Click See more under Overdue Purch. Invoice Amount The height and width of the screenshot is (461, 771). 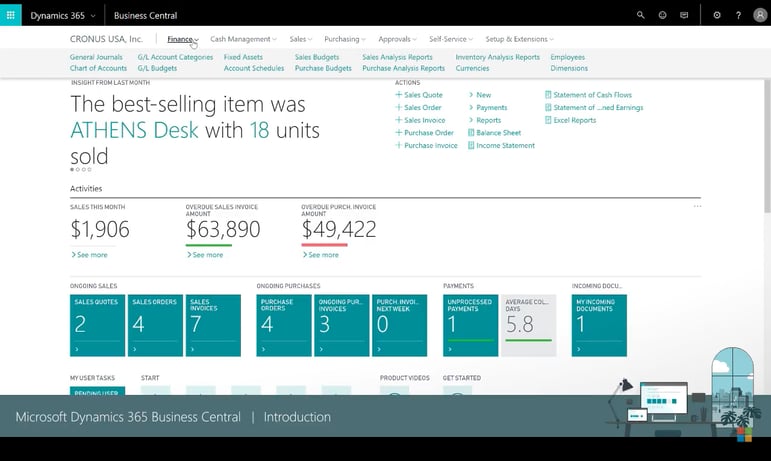(x=320, y=255)
